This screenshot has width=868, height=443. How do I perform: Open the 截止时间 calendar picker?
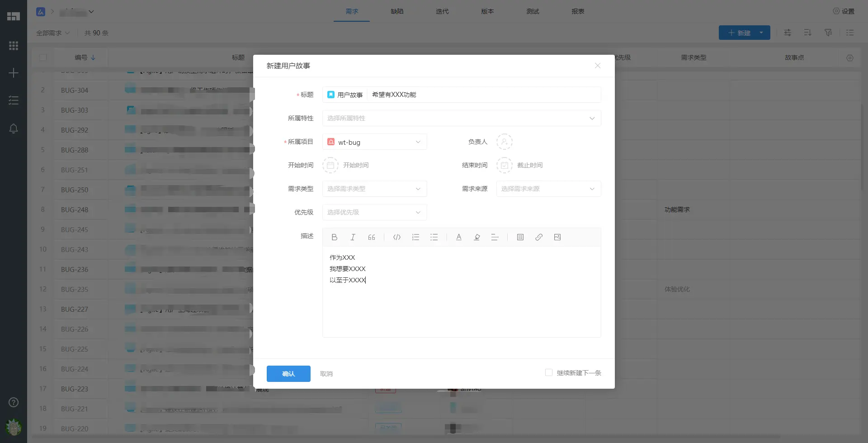(505, 165)
